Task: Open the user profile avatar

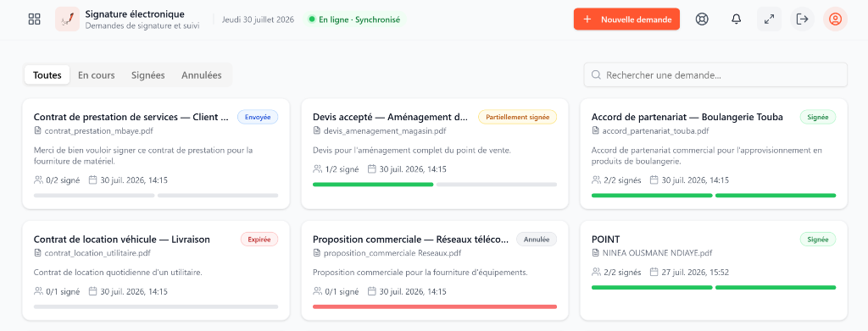Action: (835, 19)
